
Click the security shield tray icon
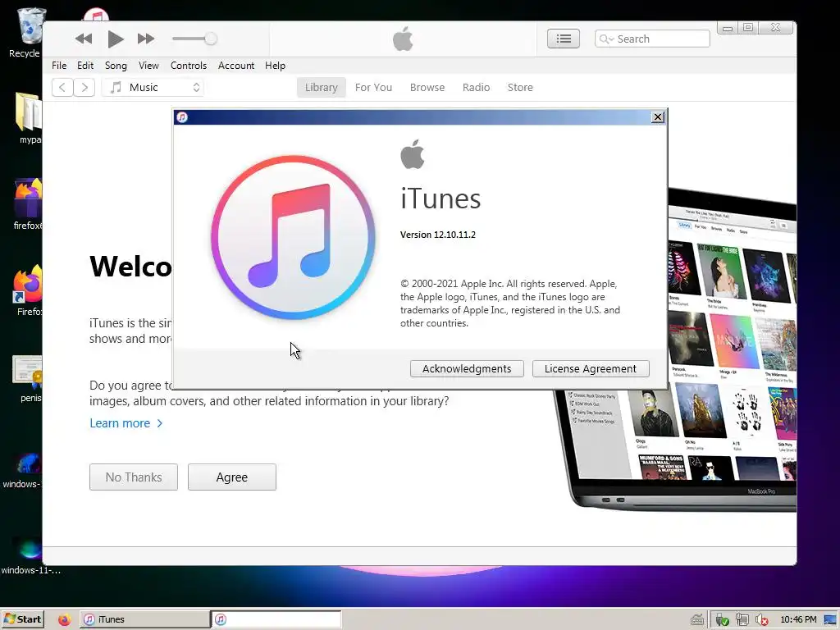tap(722, 620)
